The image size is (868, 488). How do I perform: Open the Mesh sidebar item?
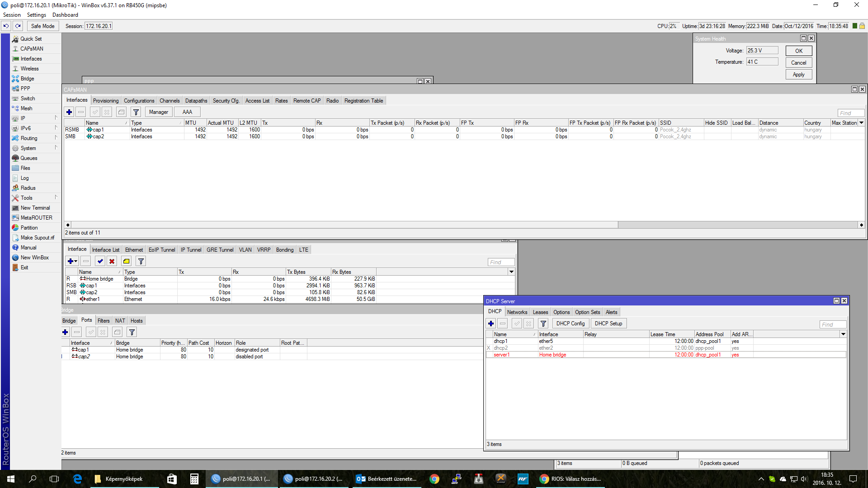pos(26,108)
